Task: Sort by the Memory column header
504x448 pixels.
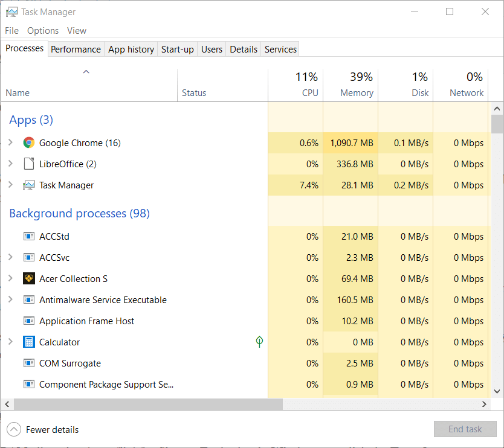Action: tap(351, 85)
